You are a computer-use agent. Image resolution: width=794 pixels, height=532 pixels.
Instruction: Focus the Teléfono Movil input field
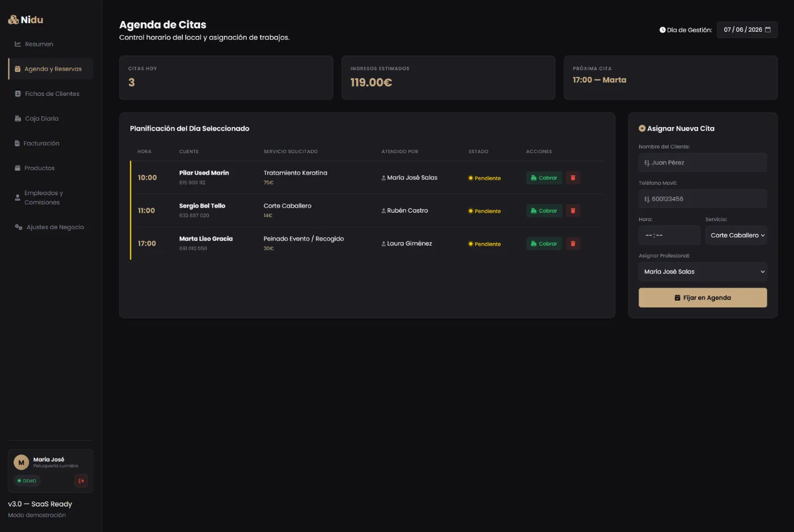point(703,199)
